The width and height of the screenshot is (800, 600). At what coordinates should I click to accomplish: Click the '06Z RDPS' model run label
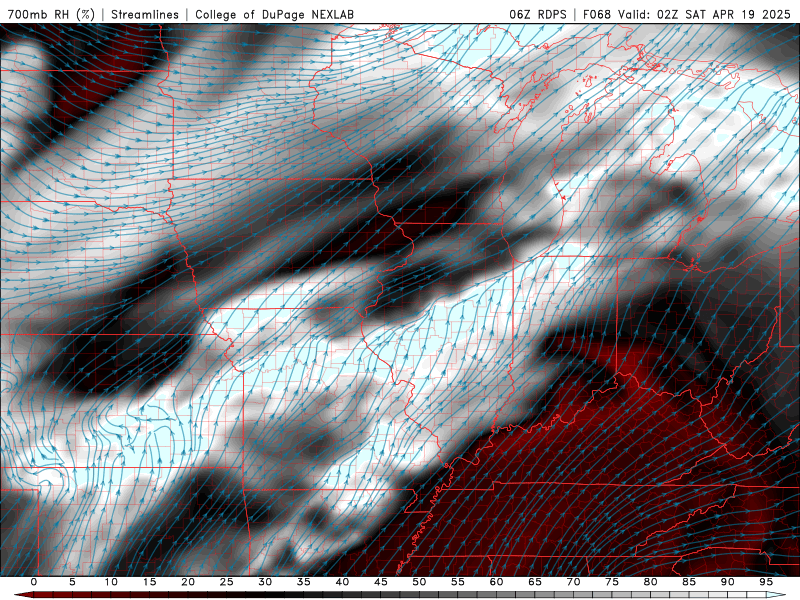tap(538, 14)
